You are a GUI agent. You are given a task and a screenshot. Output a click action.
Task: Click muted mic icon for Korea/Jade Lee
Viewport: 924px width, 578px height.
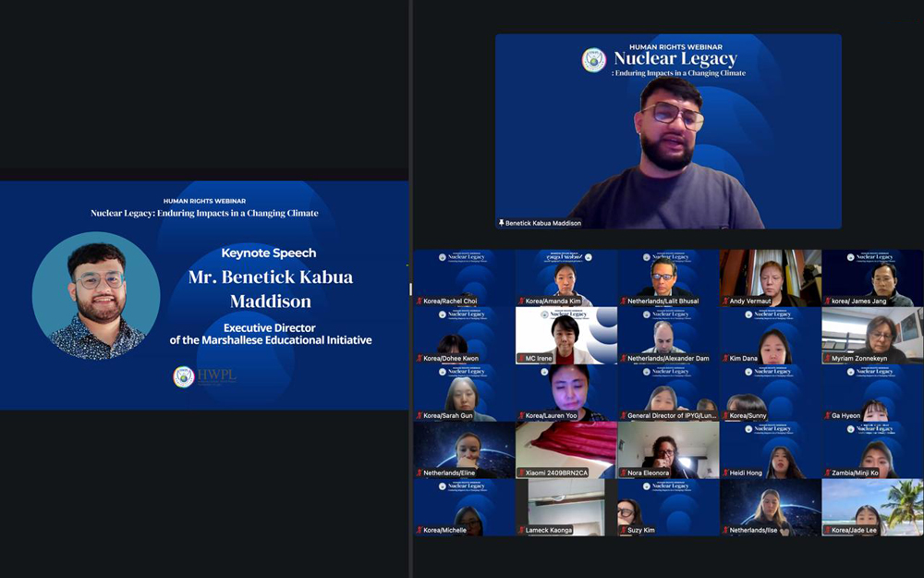tap(827, 531)
